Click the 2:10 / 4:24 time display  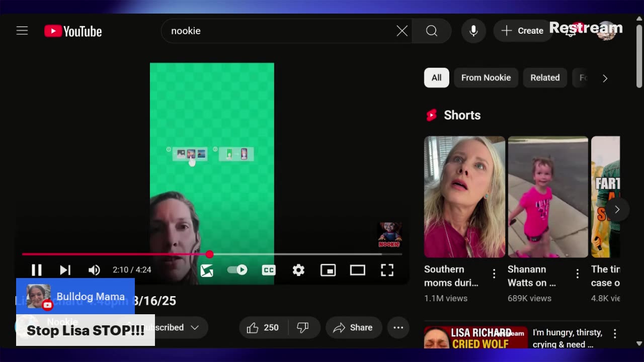click(132, 270)
